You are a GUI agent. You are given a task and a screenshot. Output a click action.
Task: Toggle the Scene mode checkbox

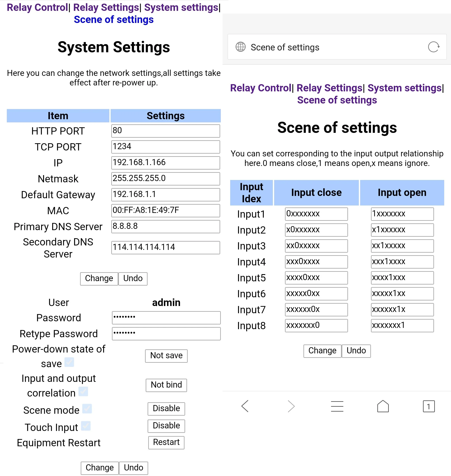tap(87, 409)
